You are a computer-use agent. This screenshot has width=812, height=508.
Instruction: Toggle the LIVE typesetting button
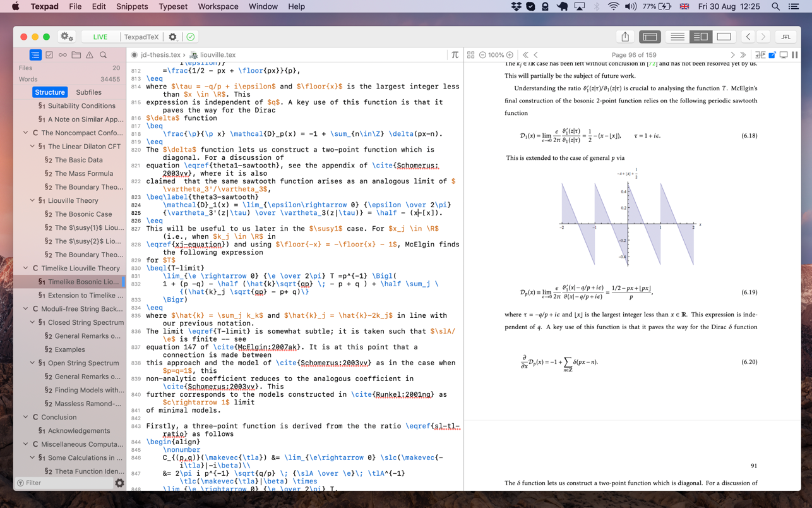pos(100,37)
